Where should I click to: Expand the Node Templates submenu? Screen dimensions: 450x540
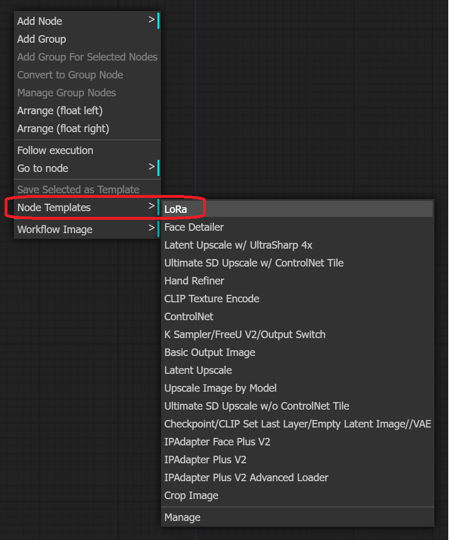[87, 207]
